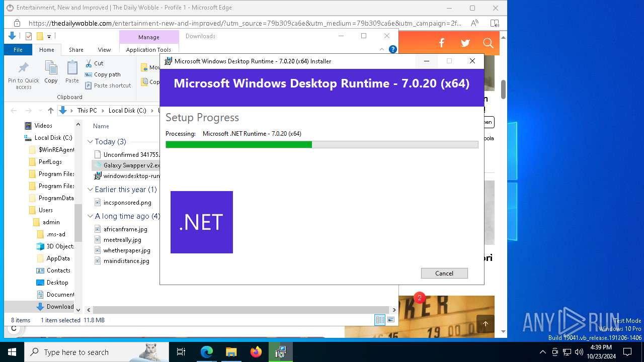Viewport: 644px width, 362px height.
Task: Select whetherpaper.jpg in file list
Action: (122, 250)
